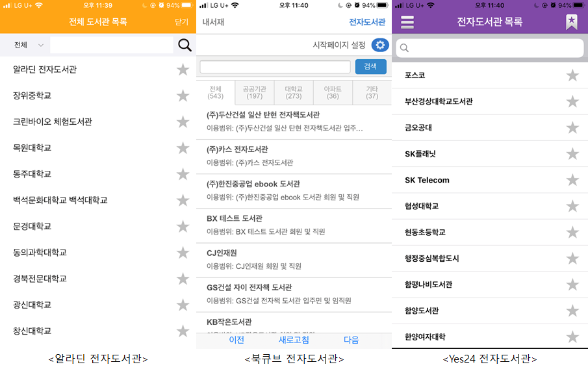The height and width of the screenshot is (371, 588).
Task: Open the 전체 filter dropdown
Action: click(x=29, y=45)
